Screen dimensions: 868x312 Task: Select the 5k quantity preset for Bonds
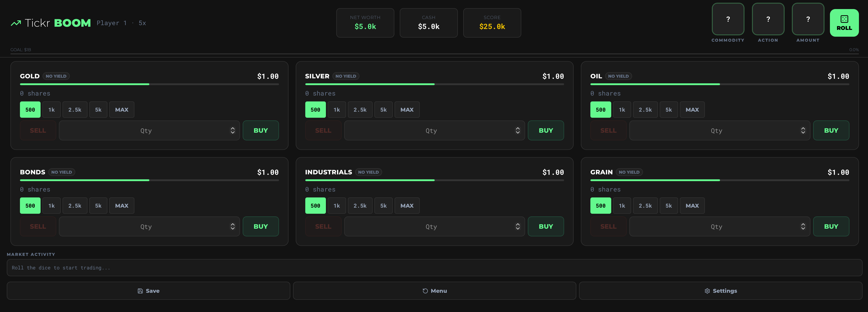(98, 206)
